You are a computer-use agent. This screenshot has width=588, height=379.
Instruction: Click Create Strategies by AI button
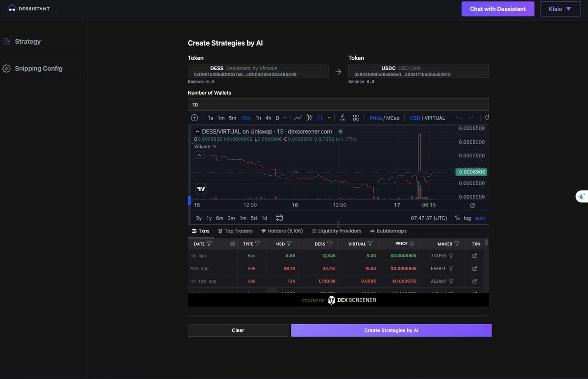(391, 330)
